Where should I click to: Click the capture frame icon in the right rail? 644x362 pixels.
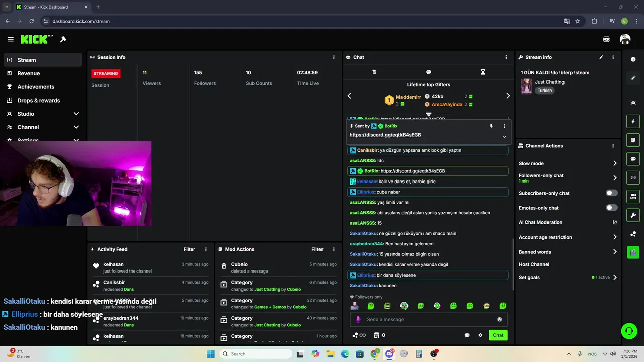click(633, 103)
